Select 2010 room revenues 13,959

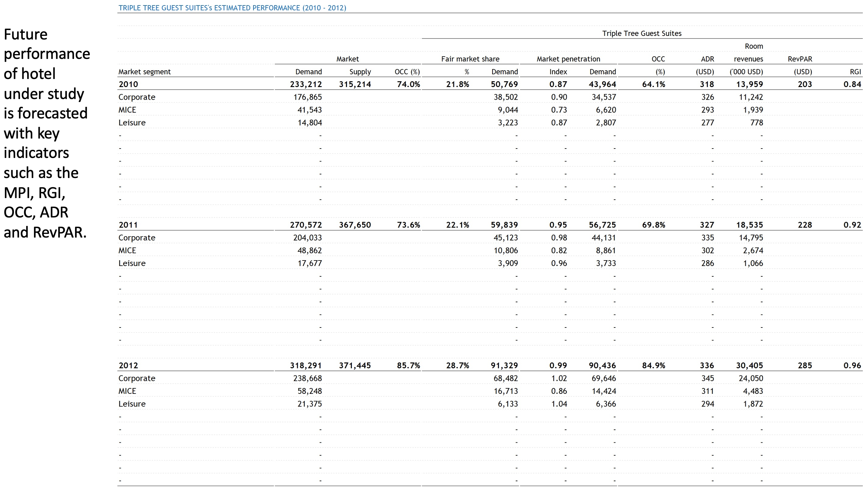tap(749, 84)
